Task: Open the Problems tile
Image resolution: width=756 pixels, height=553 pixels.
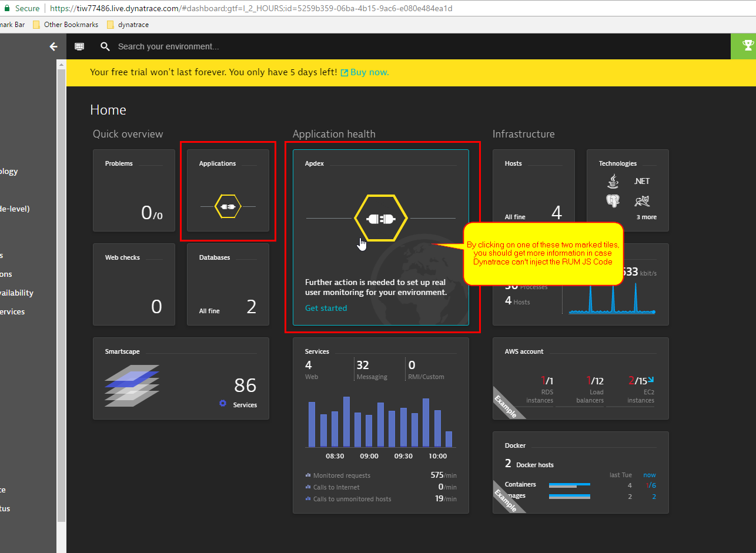Action: 134,190
